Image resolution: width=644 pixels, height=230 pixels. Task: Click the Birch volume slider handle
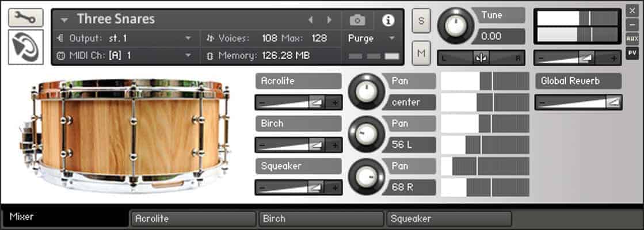pyautogui.click(x=317, y=145)
